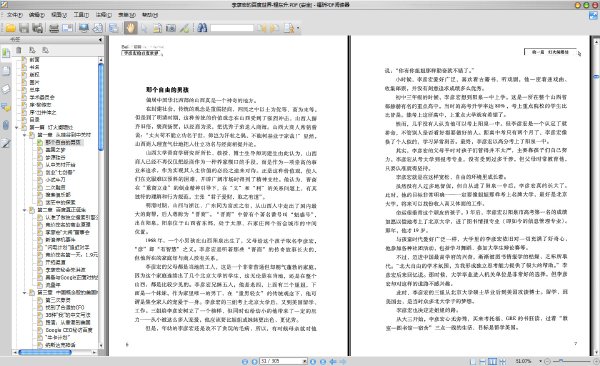Click the monitor full-screen icon
The width and height of the screenshot is (600, 366).
[83, 28]
